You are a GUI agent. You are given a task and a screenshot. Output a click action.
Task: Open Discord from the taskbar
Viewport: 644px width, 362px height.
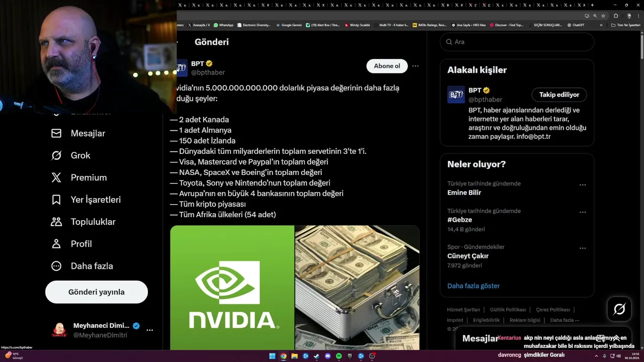click(x=328, y=356)
